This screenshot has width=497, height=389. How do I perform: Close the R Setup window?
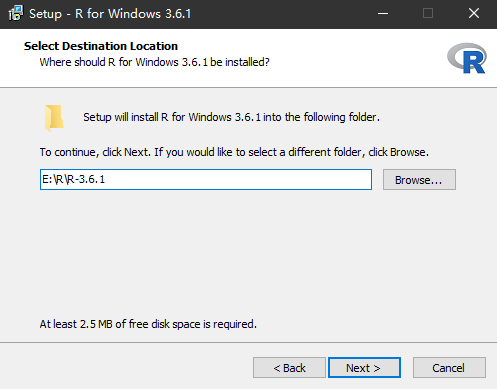474,14
